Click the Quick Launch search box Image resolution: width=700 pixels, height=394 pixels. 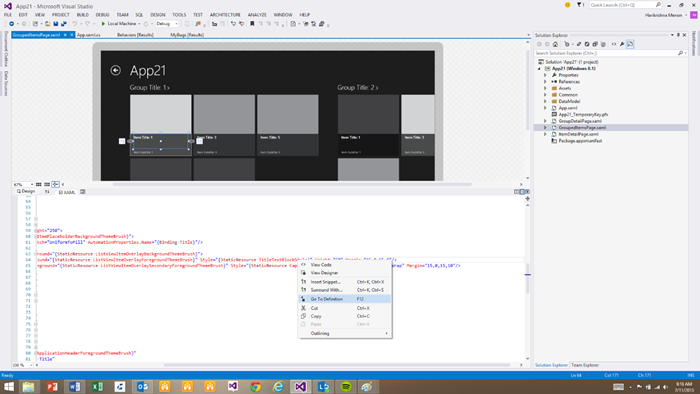625,5
